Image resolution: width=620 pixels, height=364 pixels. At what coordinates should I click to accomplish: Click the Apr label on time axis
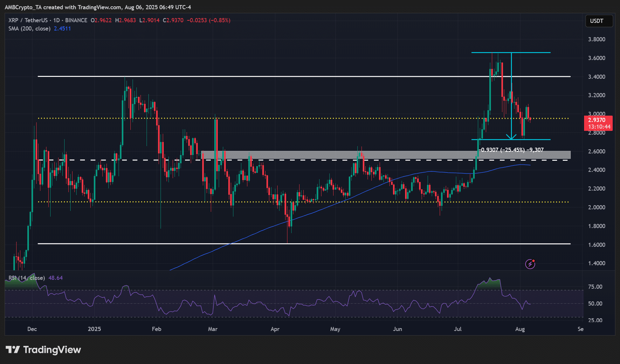pyautogui.click(x=275, y=329)
